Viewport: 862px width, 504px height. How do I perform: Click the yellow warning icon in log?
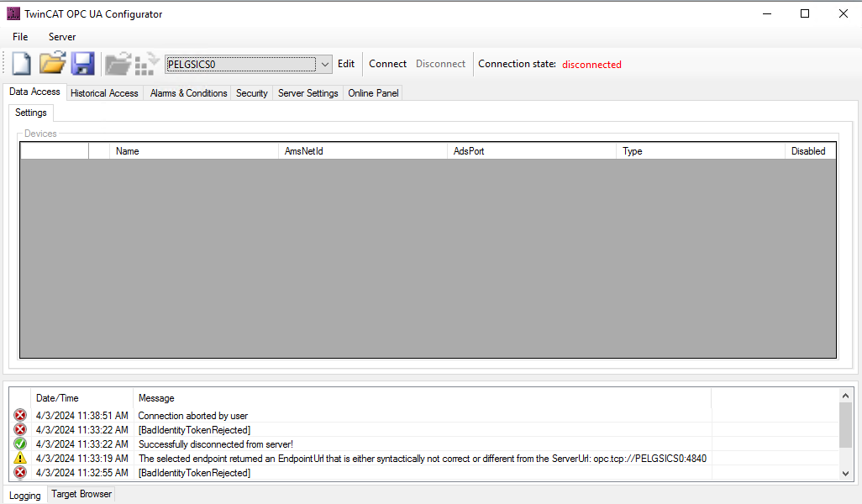coord(20,459)
